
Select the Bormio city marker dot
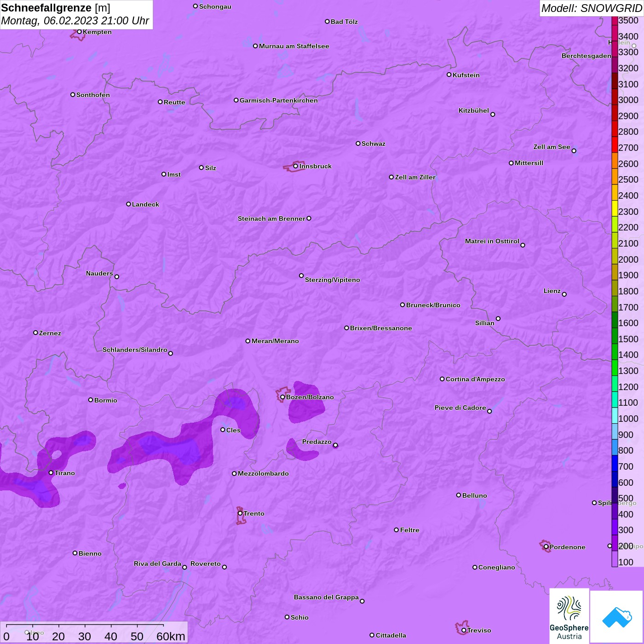(91, 400)
